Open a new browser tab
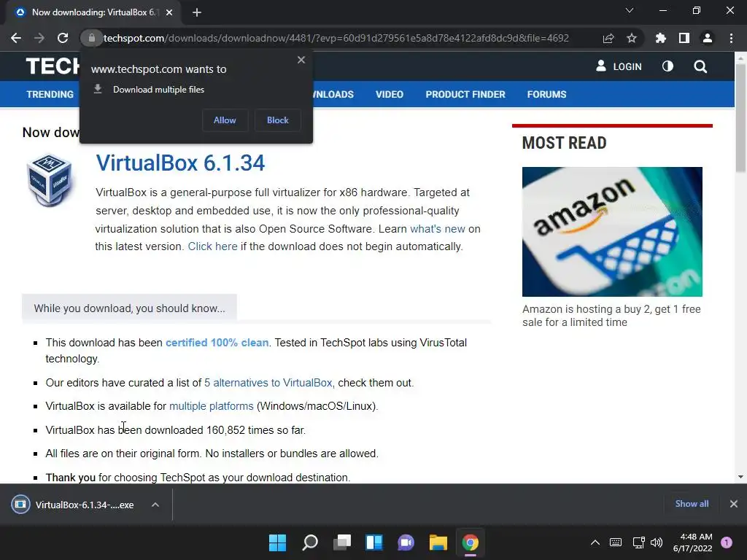Screen dimensions: 747x560 (x=197, y=12)
